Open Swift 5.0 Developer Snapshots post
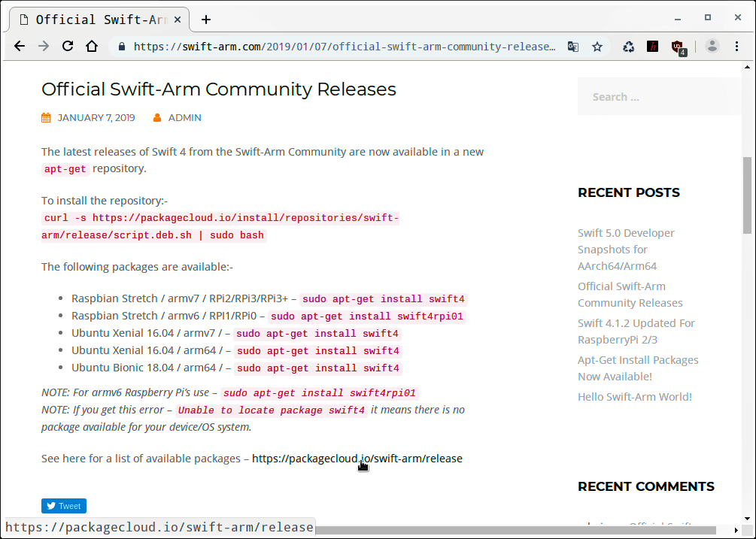Viewport: 756px width, 539px height. pyautogui.click(x=626, y=250)
